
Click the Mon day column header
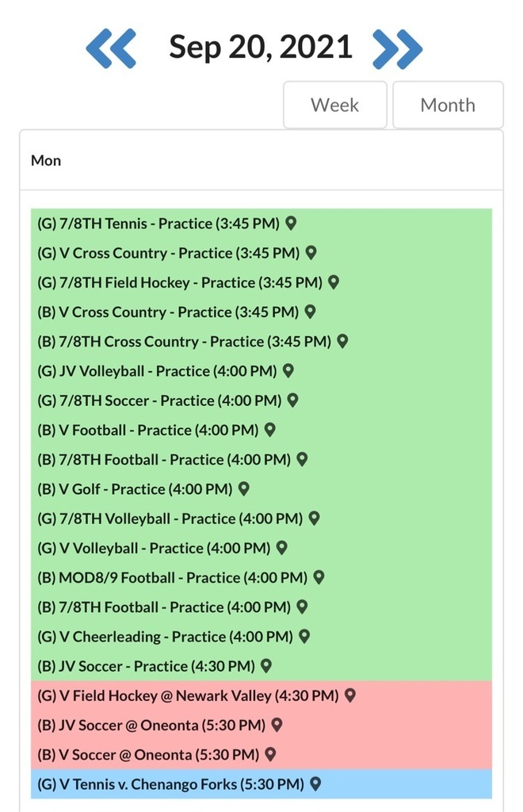point(46,160)
